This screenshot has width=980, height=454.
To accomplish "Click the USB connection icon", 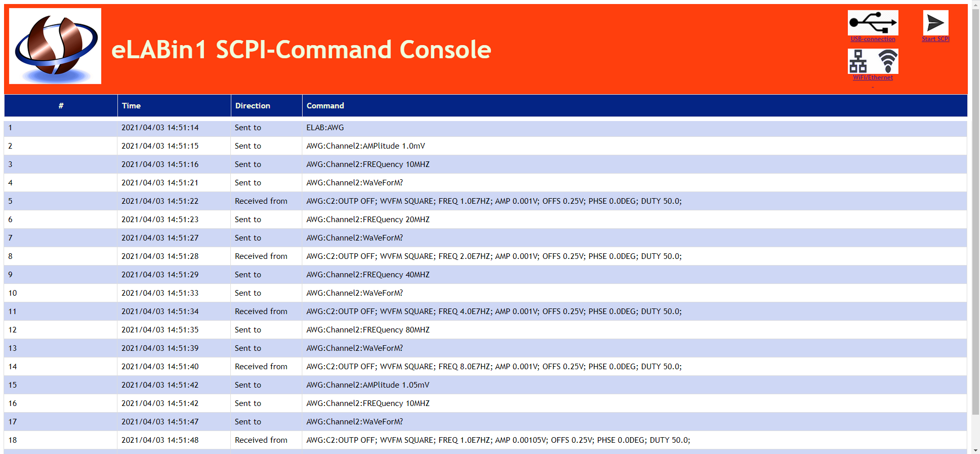I will pyautogui.click(x=872, y=22).
